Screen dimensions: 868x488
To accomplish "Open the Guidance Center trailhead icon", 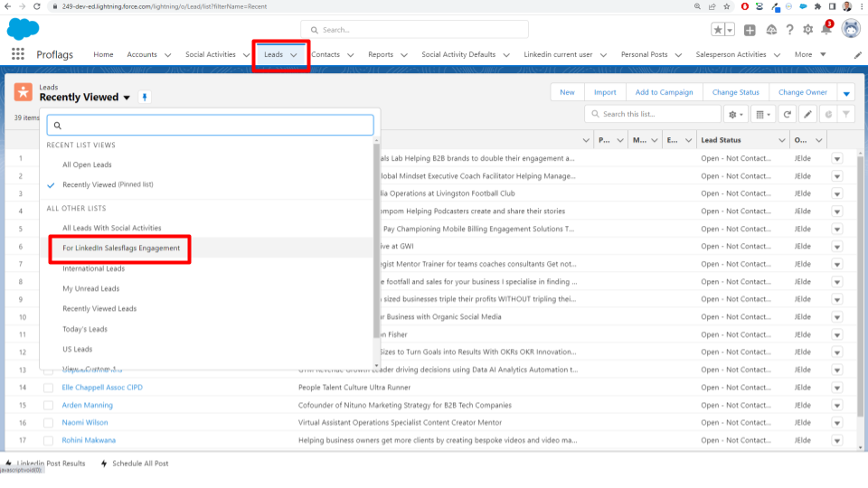I will point(771,30).
